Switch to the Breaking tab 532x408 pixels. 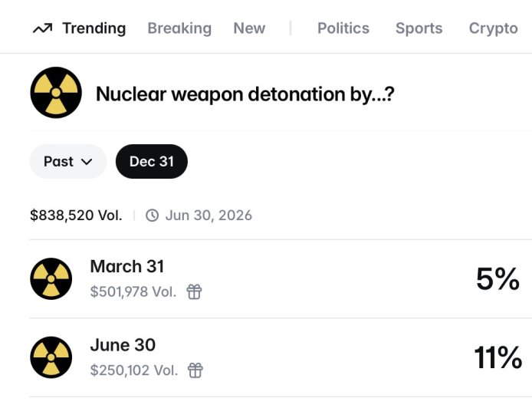tap(179, 28)
